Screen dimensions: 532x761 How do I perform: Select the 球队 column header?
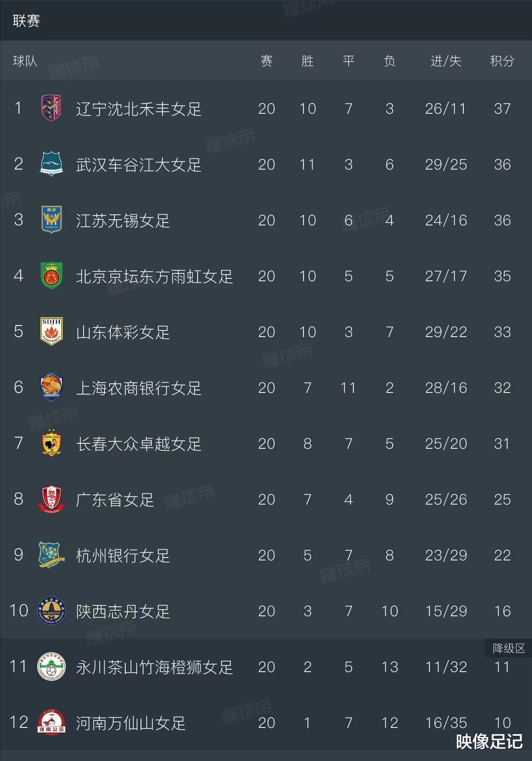pyautogui.click(x=25, y=61)
